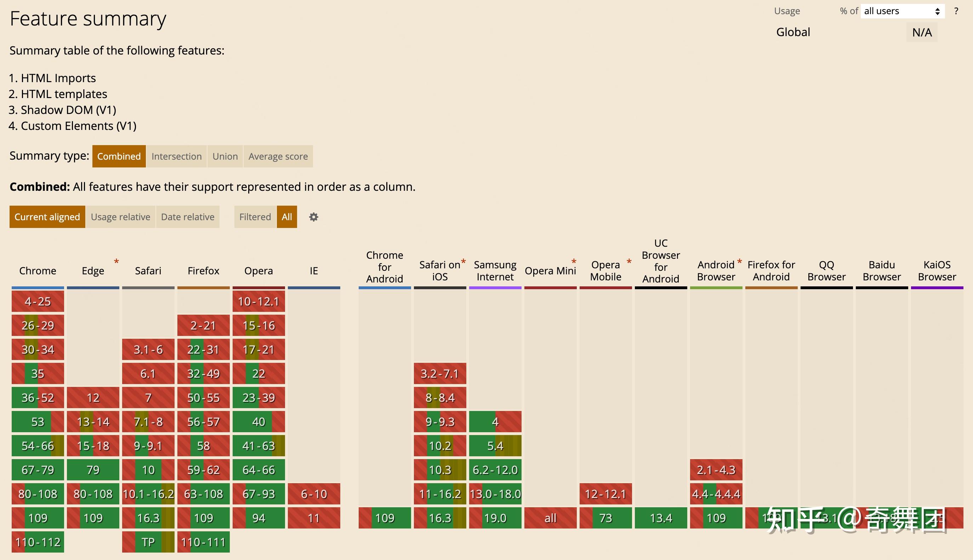
Task: Open the all users dropdown
Action: pos(902,11)
